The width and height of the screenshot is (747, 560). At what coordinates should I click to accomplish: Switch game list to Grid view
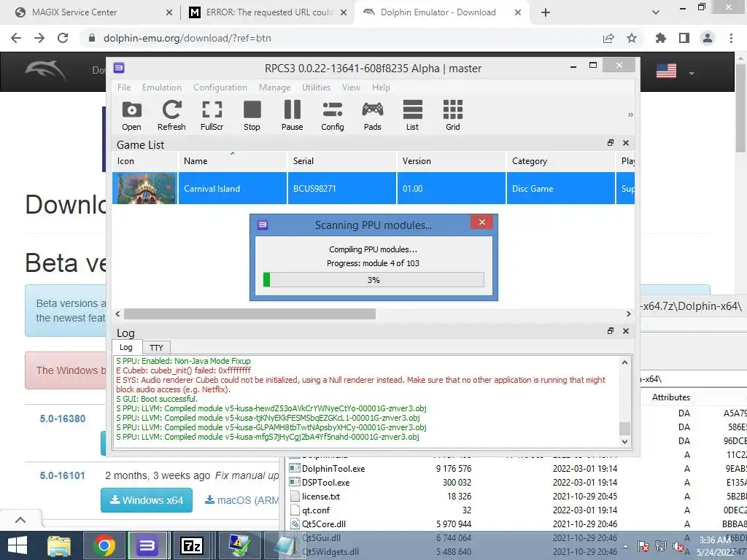click(452, 116)
